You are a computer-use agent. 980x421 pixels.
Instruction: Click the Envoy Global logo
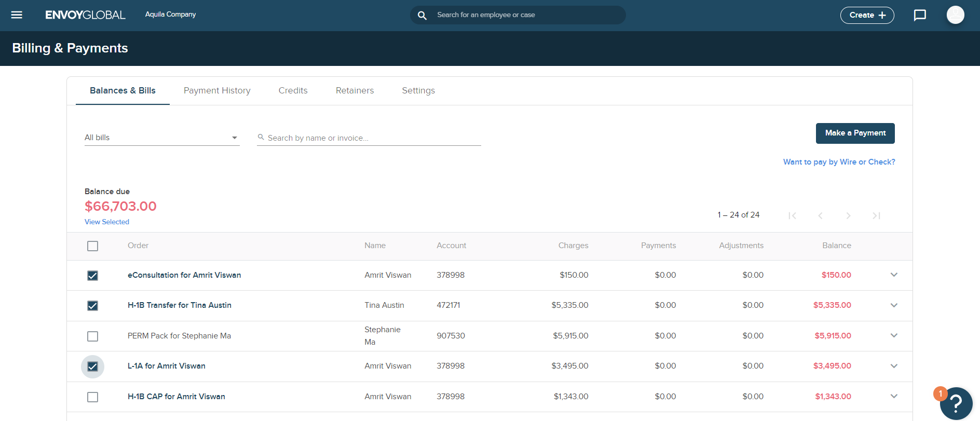[x=85, y=15]
